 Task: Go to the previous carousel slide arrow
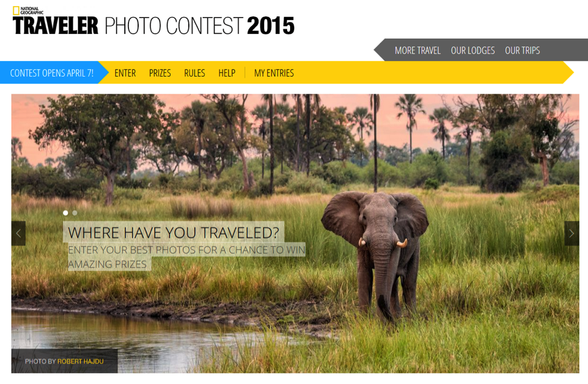(x=18, y=234)
